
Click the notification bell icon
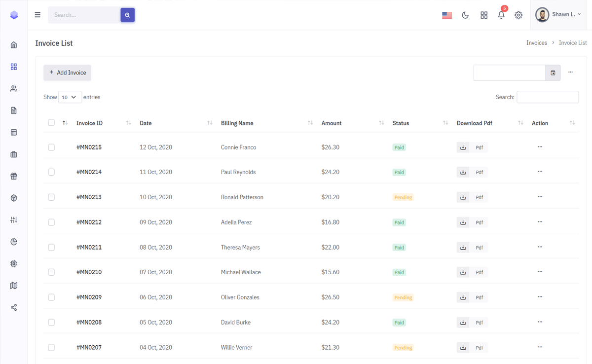tap(501, 15)
